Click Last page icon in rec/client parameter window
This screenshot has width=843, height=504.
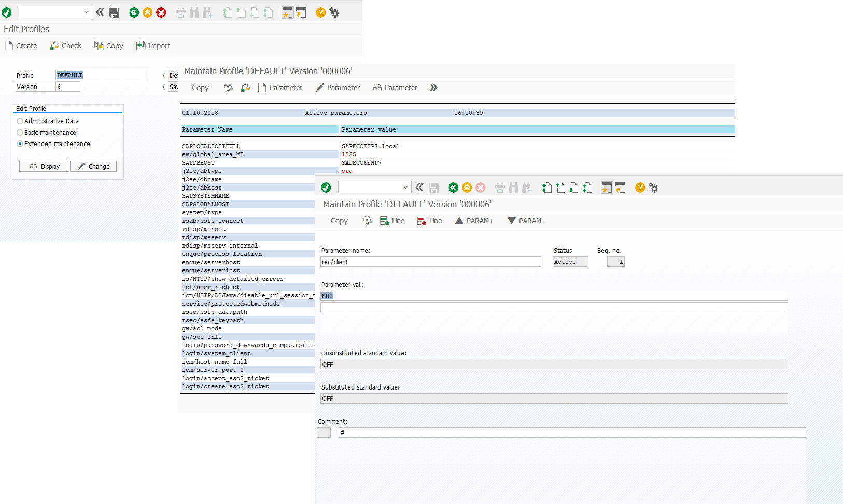point(587,188)
